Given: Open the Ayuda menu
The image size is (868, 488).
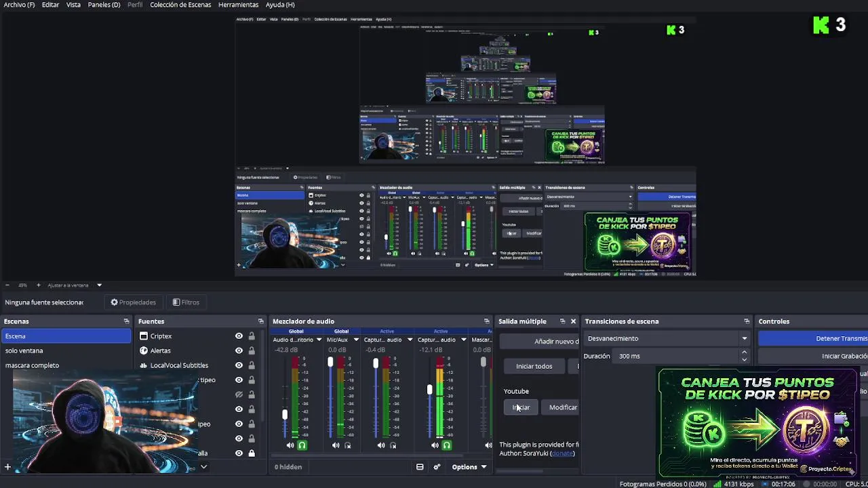Looking at the screenshot, I should pyautogui.click(x=280, y=5).
